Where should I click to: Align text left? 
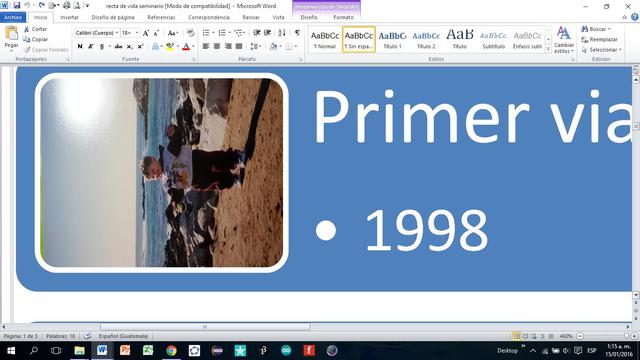coord(206,47)
